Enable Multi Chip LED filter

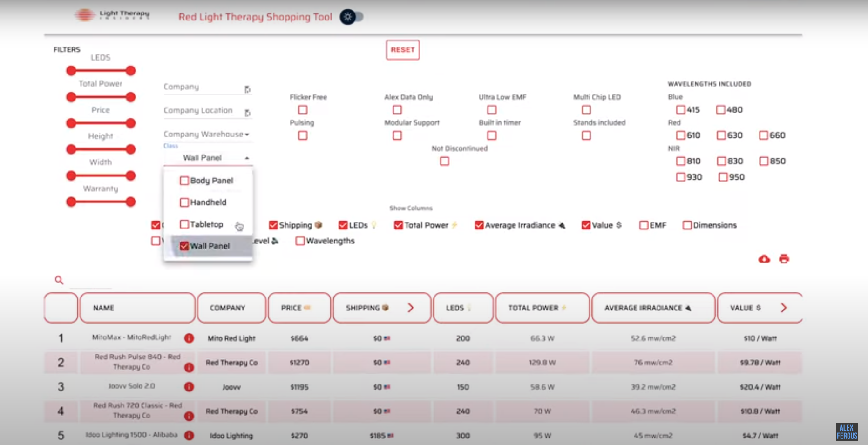586,110
